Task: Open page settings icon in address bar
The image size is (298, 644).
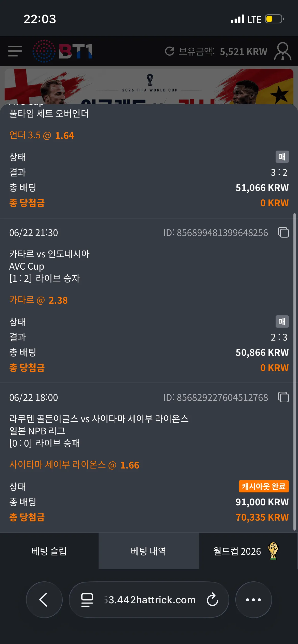Action: tap(87, 600)
